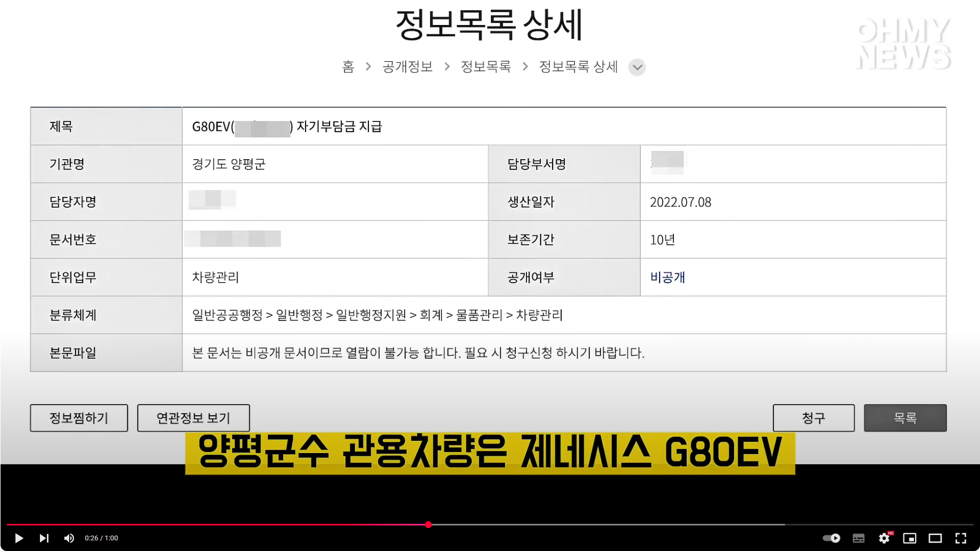Enable subtitles with the CC icon

[858, 538]
